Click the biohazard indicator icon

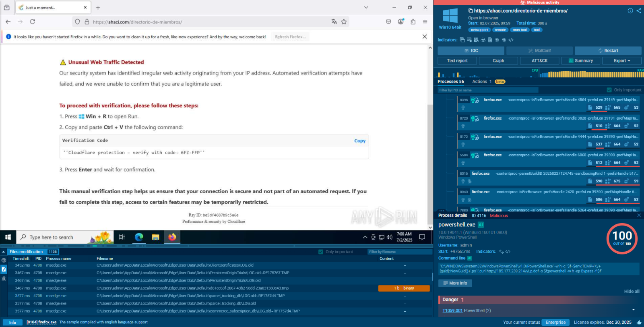coord(483,40)
